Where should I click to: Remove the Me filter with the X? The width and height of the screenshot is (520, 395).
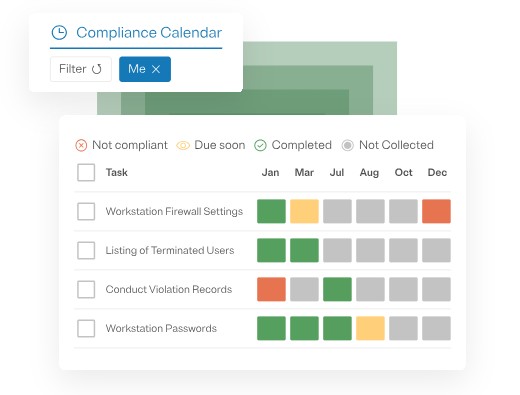click(156, 69)
